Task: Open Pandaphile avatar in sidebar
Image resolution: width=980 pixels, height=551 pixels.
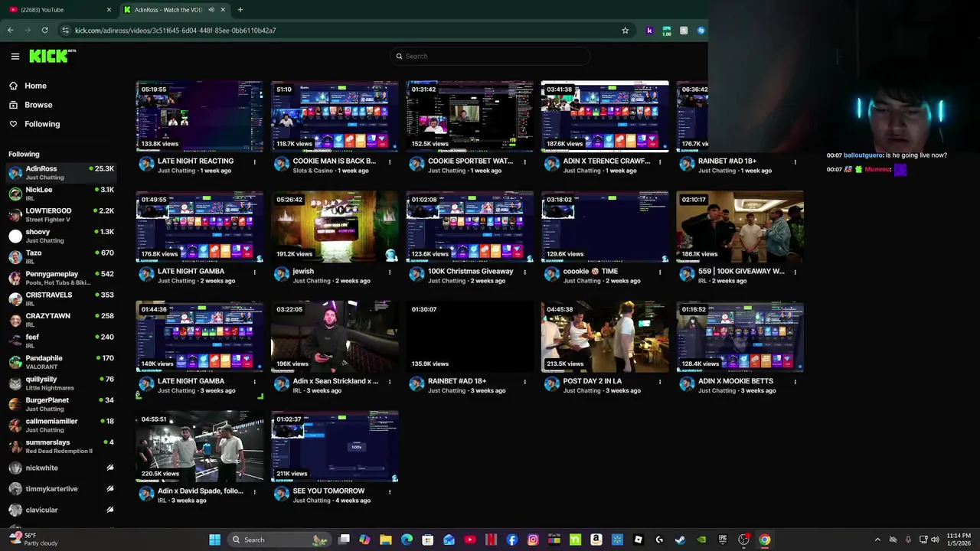Action: click(x=15, y=362)
